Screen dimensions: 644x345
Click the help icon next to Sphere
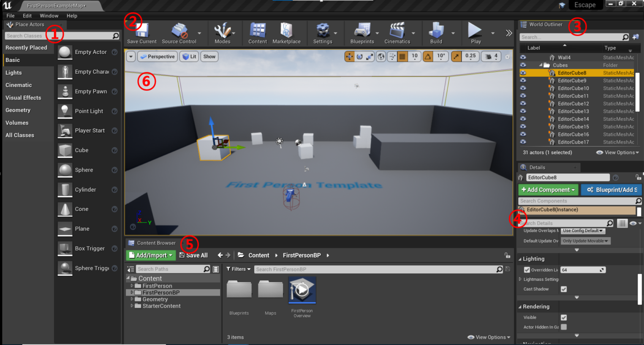tap(114, 170)
